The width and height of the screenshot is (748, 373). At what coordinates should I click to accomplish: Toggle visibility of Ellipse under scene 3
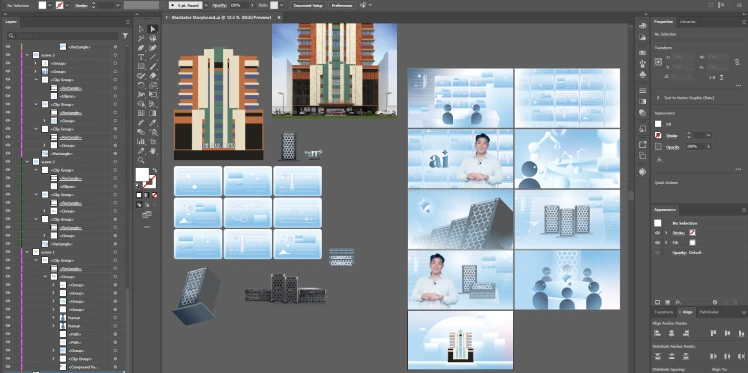8,96
